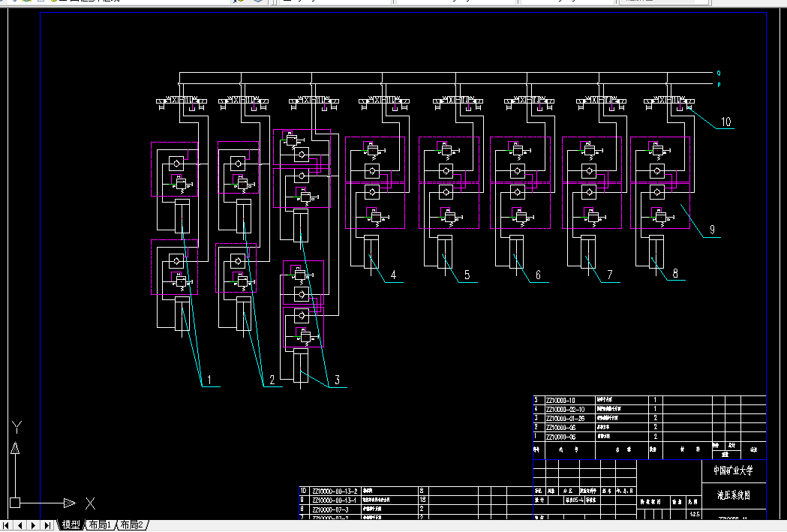The height and width of the screenshot is (532, 787).
Task: Select the 液压系统图 drawing title text
Action: click(733, 495)
